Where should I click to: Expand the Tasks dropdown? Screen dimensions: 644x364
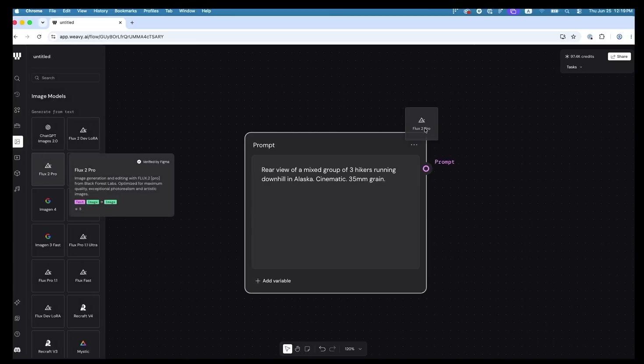574,67
